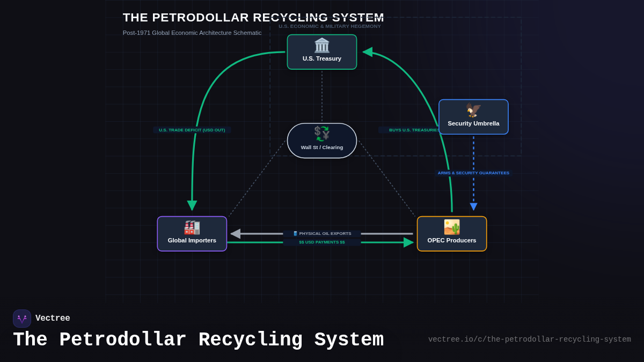The width and height of the screenshot is (644, 362).
Task: Select the eagle icon in Security Umbrella
Action: [473, 111]
